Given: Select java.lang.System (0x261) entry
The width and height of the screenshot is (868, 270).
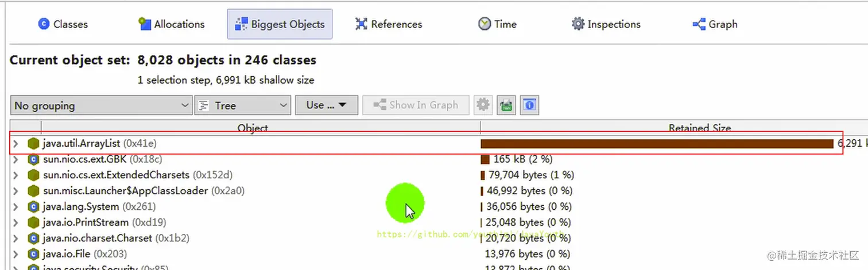Looking at the screenshot, I should pos(99,206).
